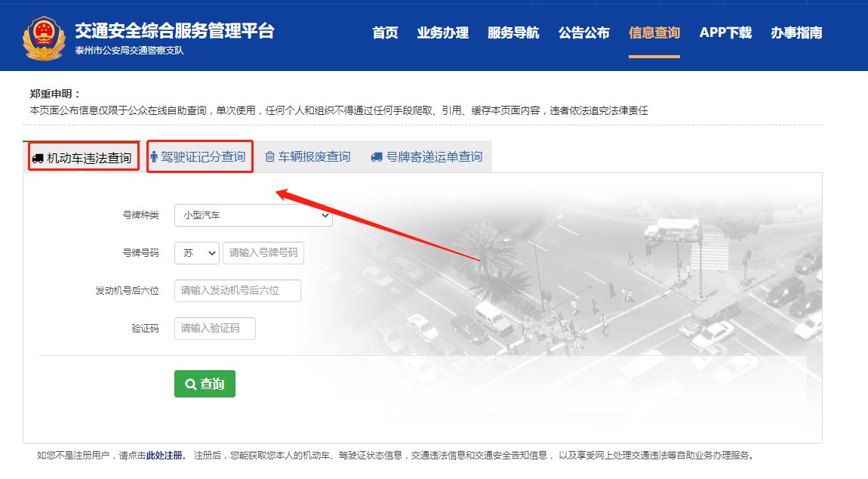Switch to 号牌寄递运单查询 tab
This screenshot has height=479, width=868.
(x=426, y=157)
